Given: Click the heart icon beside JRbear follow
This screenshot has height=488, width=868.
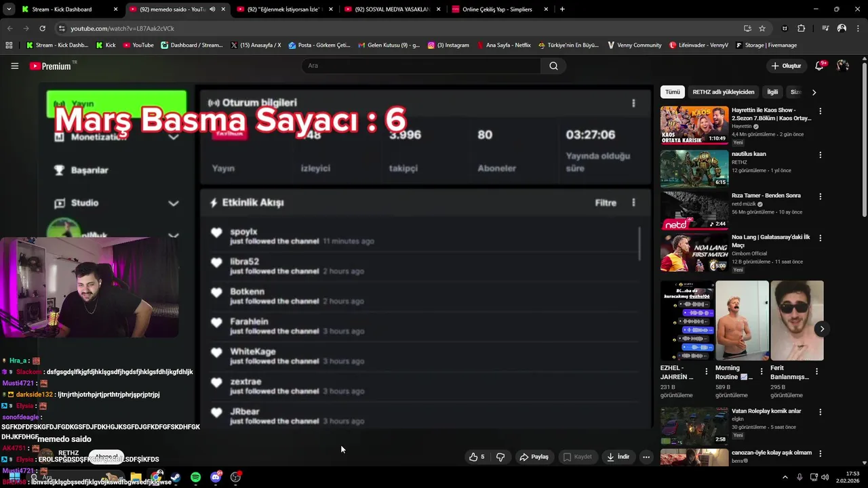Looking at the screenshot, I should pyautogui.click(x=216, y=413).
